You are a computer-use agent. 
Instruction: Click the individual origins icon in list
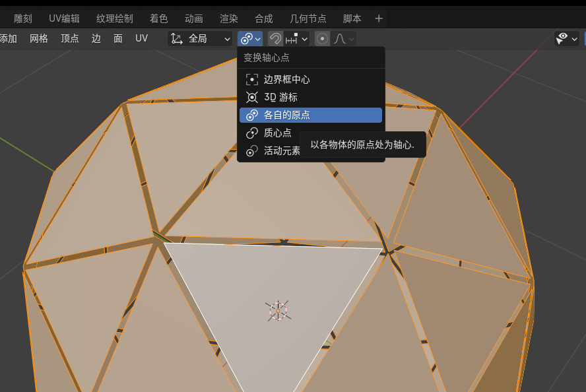point(252,115)
